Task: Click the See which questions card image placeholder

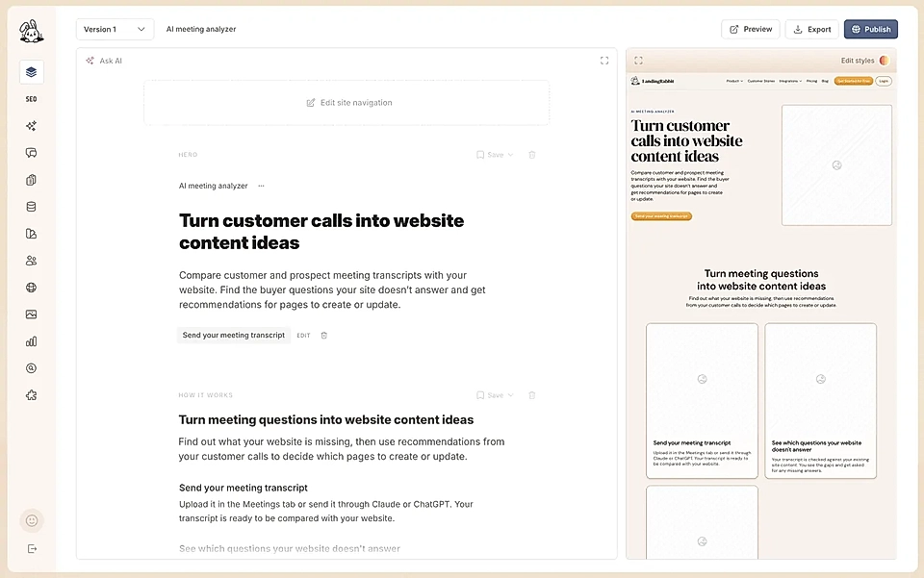Action: click(x=820, y=379)
